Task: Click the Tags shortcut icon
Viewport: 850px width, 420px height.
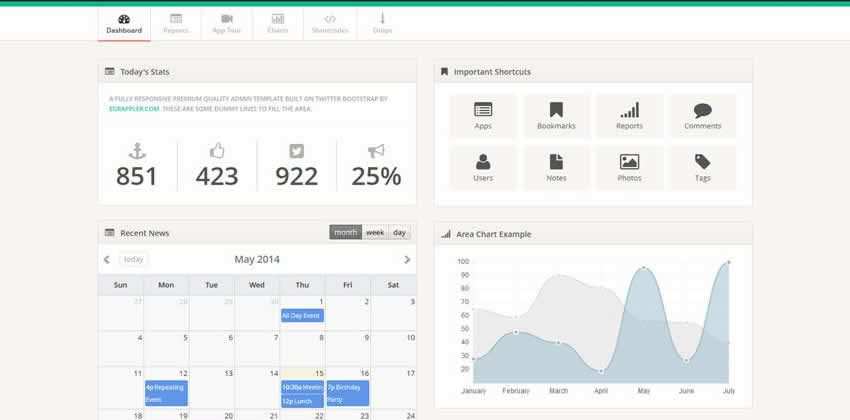Action: tap(702, 162)
